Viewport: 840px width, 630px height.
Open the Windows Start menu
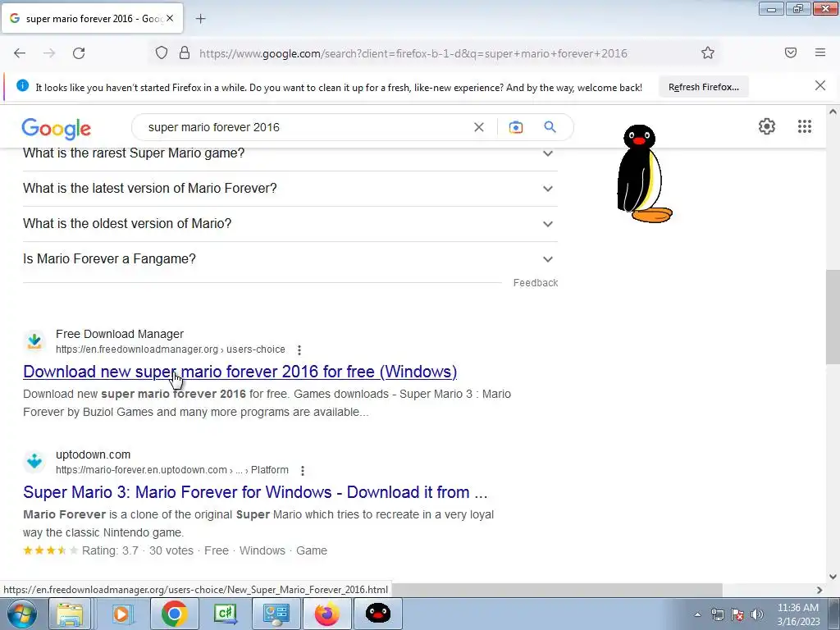21,614
